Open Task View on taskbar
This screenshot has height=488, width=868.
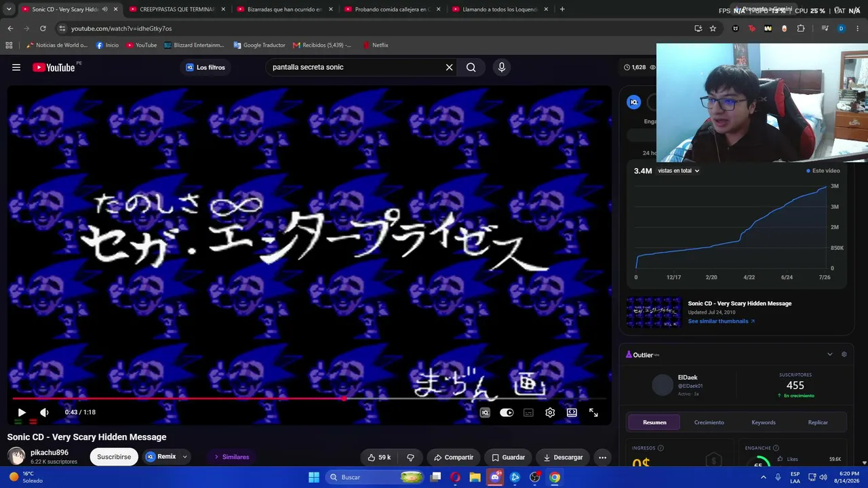pos(436,477)
